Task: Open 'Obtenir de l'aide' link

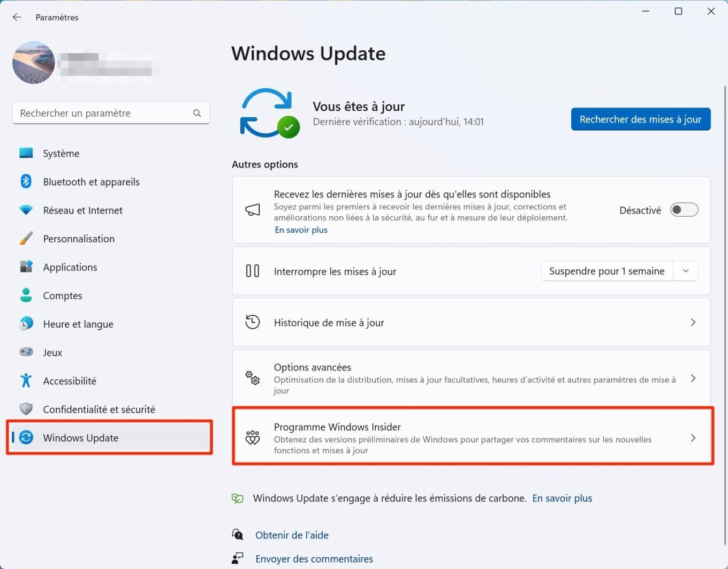Action: 292,535
